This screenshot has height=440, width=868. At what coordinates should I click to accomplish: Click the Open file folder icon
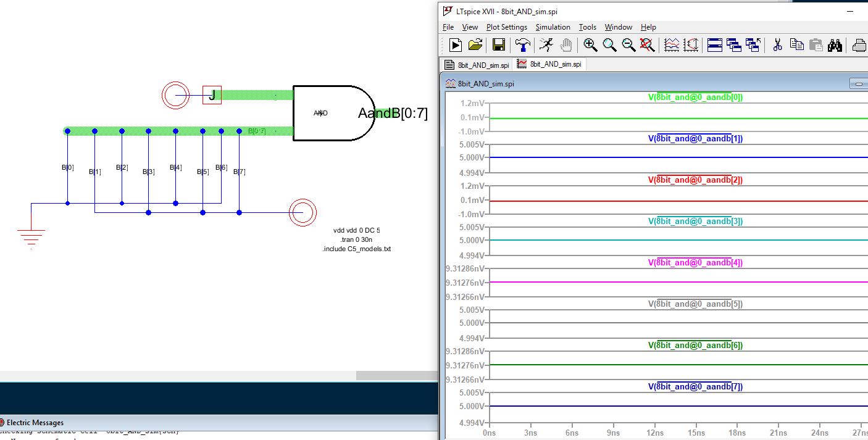point(475,45)
